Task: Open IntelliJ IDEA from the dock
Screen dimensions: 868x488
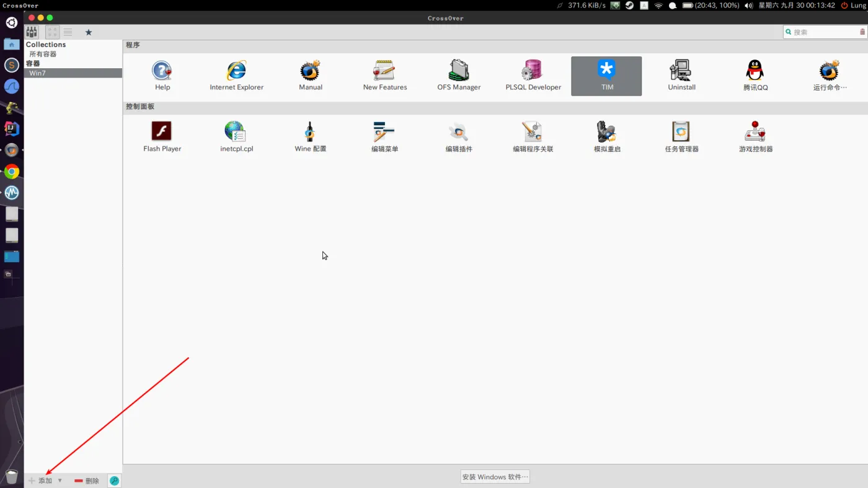Action: coord(12,129)
